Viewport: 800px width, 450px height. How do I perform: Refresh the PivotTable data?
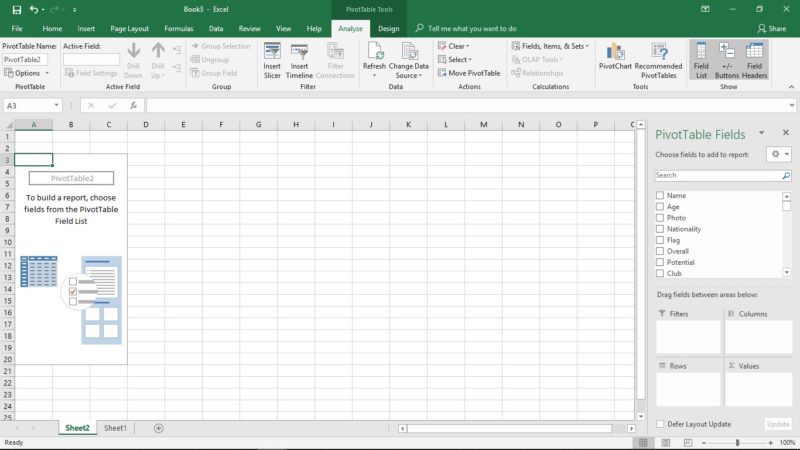[x=374, y=52]
